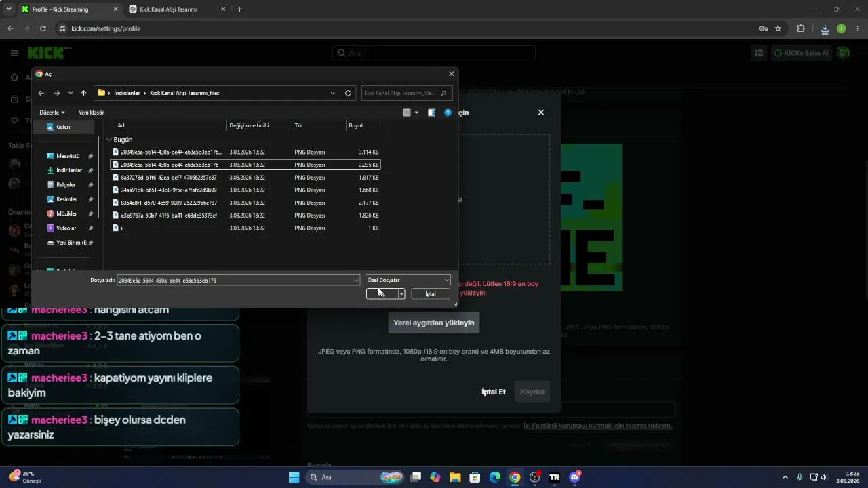Open File Explorer from taskbar
This screenshot has width=868, height=488.
click(455, 477)
